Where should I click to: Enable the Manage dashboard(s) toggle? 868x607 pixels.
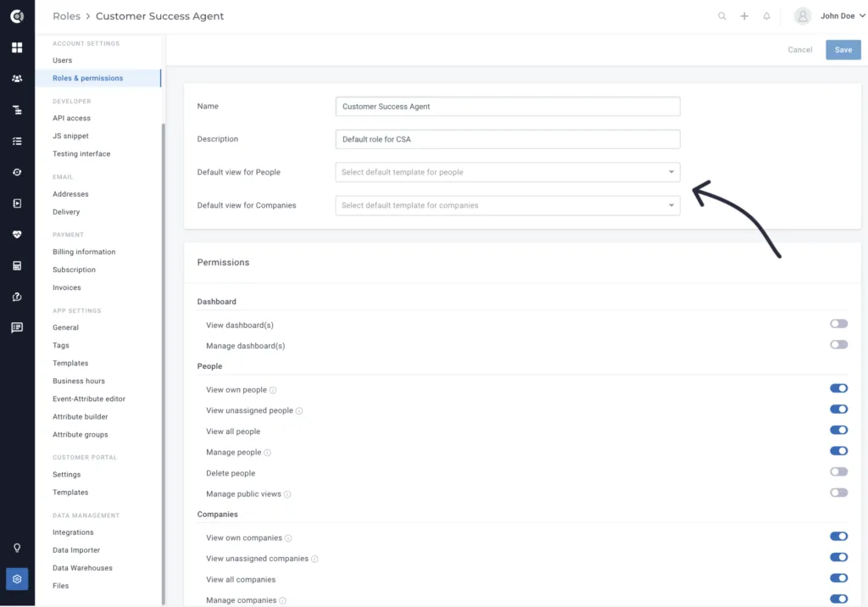[x=838, y=344]
